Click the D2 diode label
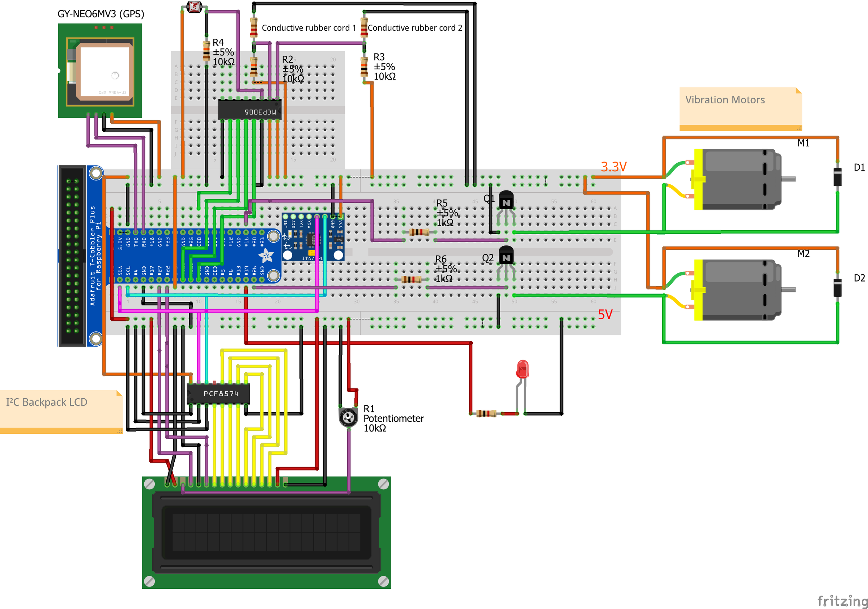 [859, 278]
